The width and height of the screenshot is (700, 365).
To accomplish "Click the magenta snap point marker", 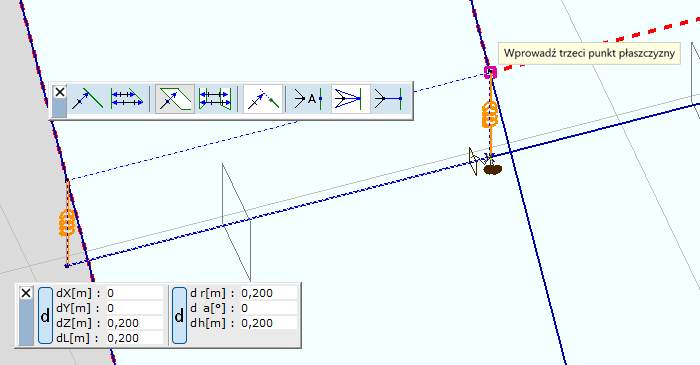I will tap(491, 72).
